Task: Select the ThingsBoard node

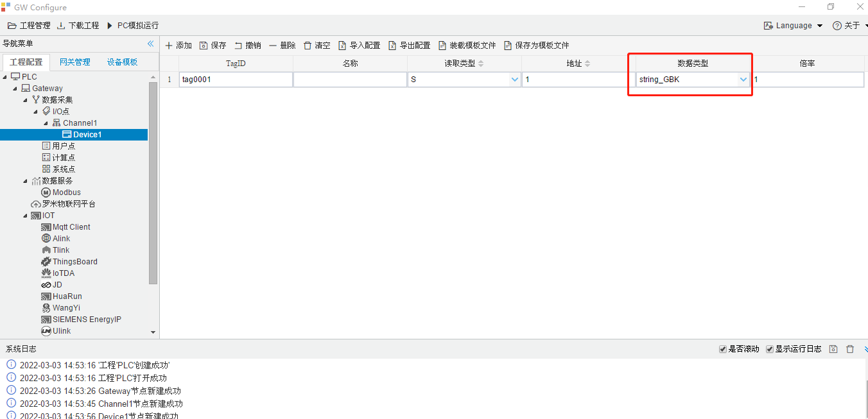Action: 69,262
